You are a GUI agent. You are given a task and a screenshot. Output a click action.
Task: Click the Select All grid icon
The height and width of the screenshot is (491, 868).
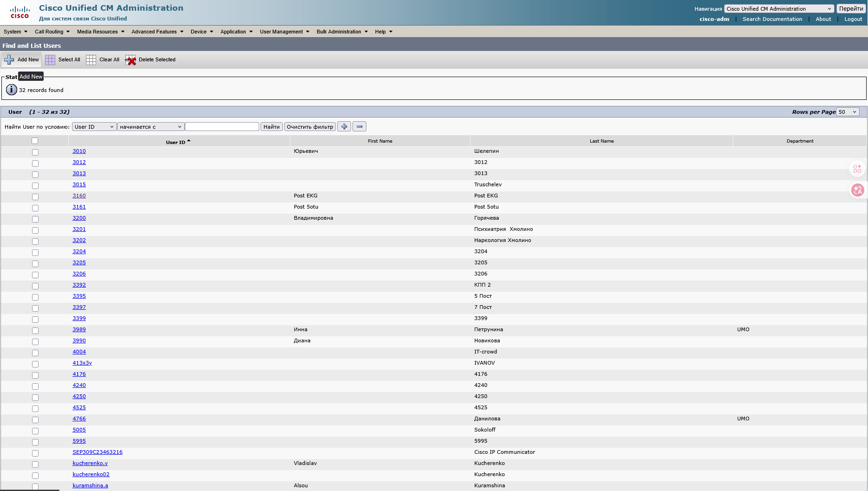[x=50, y=60]
